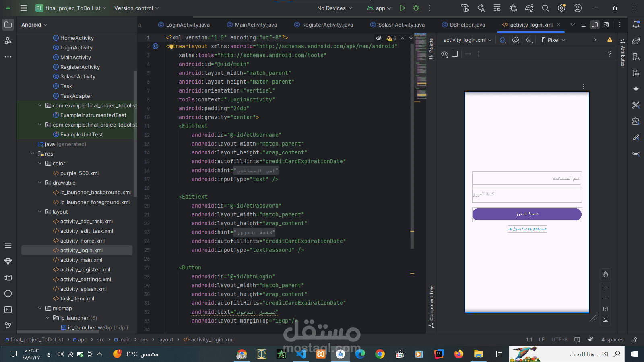Select design surface layers blue icon
Viewport: 644px width, 362px height.
(502, 40)
